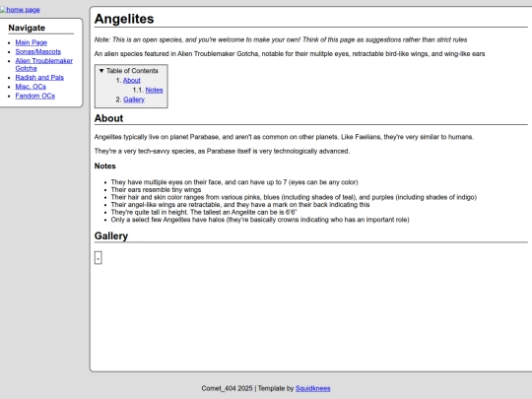The width and height of the screenshot is (532, 399).
Task: Click the Gallery section heading
Action: pyautogui.click(x=111, y=235)
